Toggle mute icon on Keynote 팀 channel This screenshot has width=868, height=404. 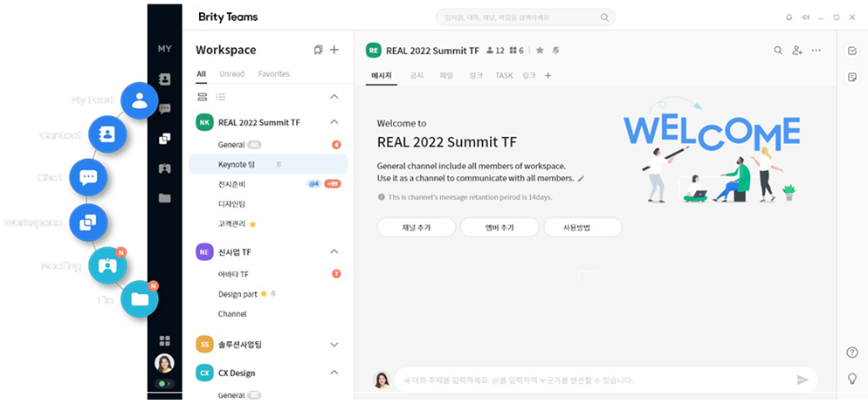coord(279,164)
